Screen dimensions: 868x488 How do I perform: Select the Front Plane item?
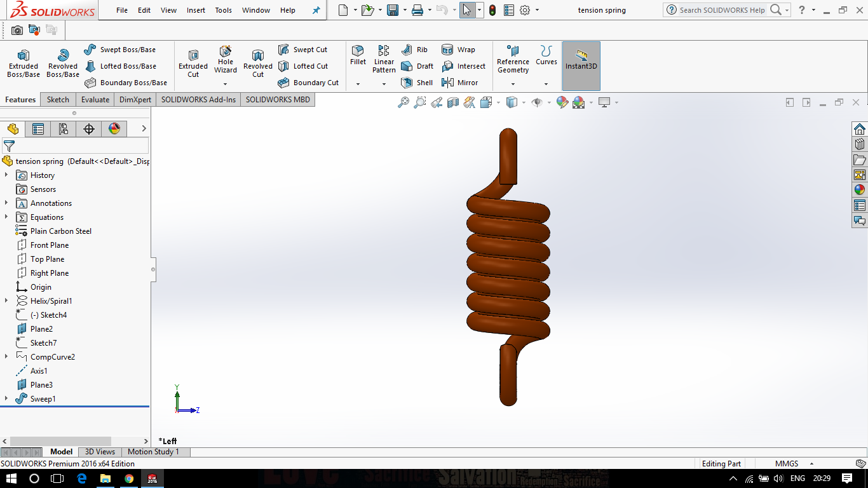click(42, 245)
